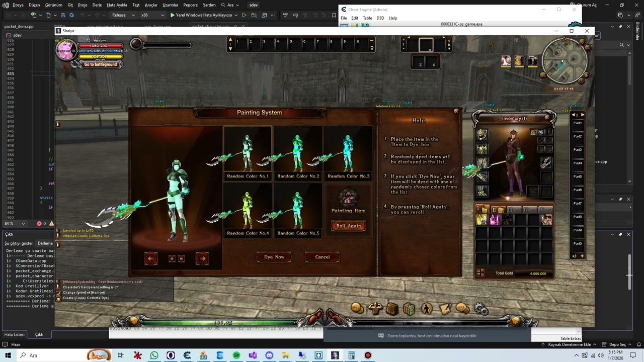644x362 pixels.
Task: Rotate character preview left arrow
Action: [151, 258]
